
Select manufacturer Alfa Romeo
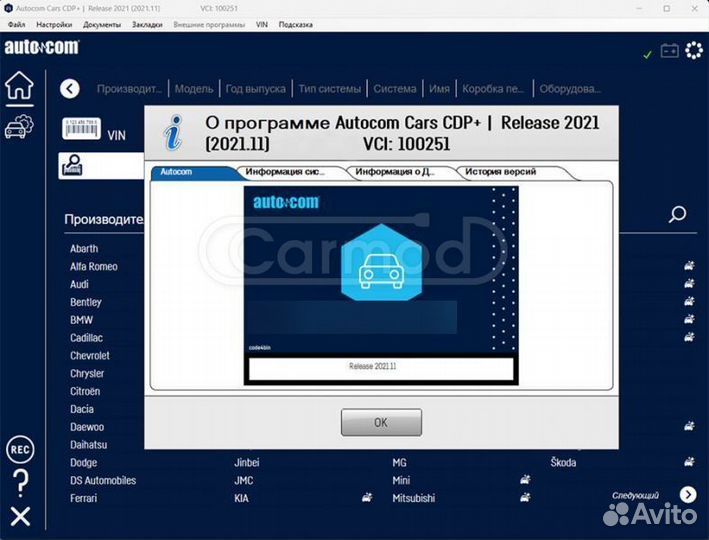tap(94, 267)
